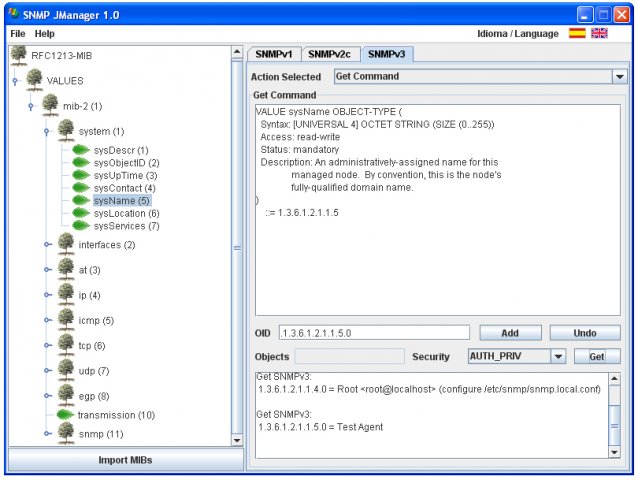Screen dimensions: 638x480
Task: Collapse the VALUES node
Action: (x=15, y=81)
